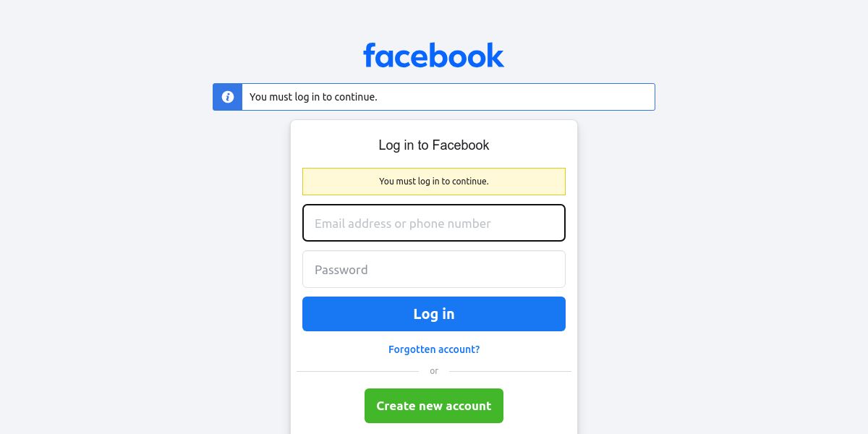Viewport: 868px width, 434px height.
Task: Open the Forgotten account? link
Action: click(434, 349)
